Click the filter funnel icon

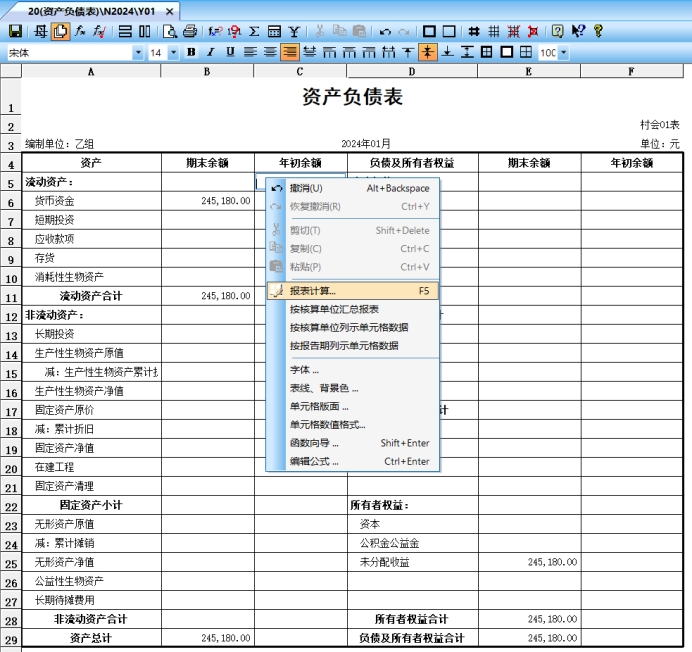pos(293,32)
